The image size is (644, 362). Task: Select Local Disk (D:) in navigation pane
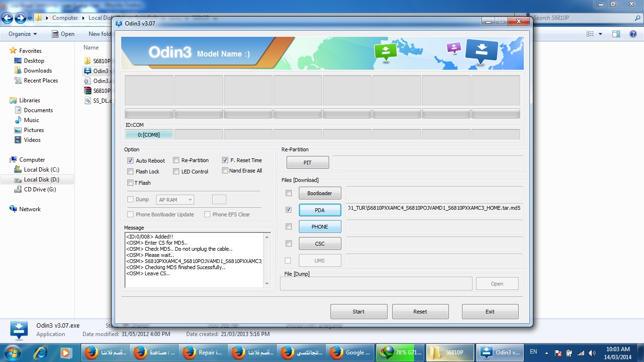(x=41, y=180)
